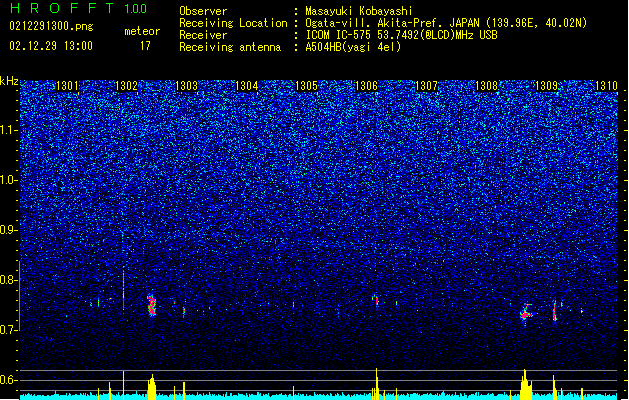Click the vertical red echo at 1309

pyautogui.click(x=555, y=311)
